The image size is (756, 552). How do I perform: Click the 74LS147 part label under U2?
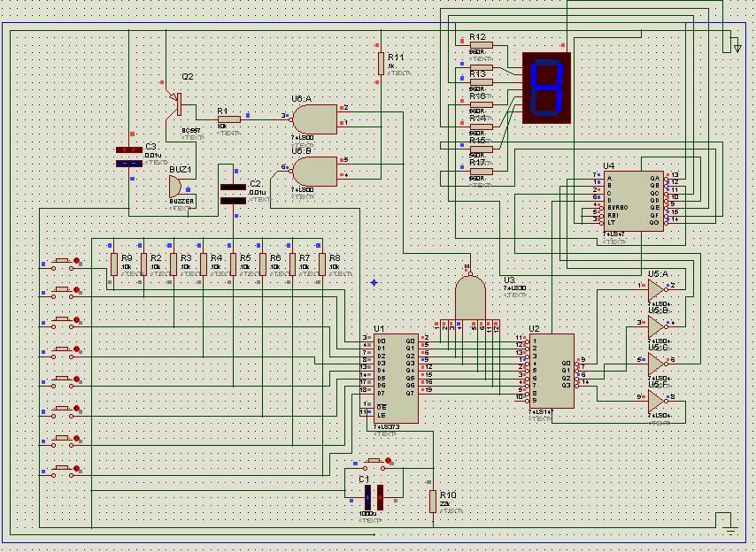[x=541, y=412]
